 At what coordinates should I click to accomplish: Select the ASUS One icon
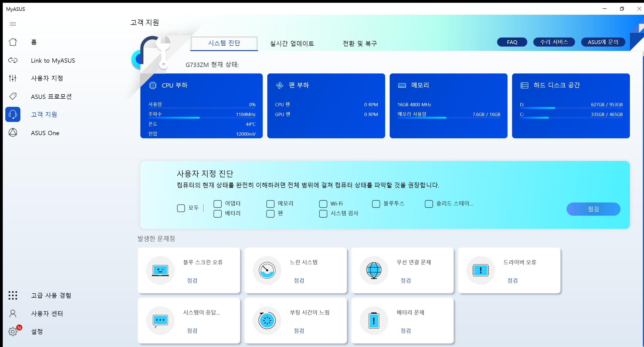[13, 133]
